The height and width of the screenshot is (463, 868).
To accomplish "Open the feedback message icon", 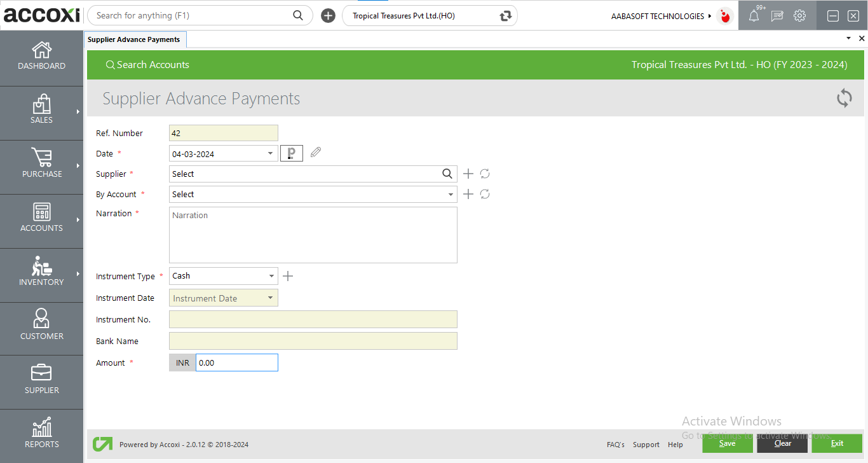I will 776,15.
